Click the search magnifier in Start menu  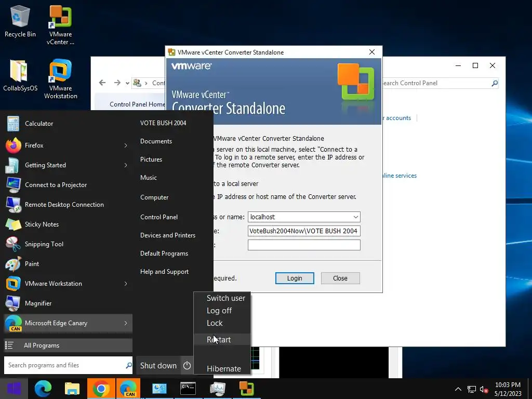pos(129,365)
